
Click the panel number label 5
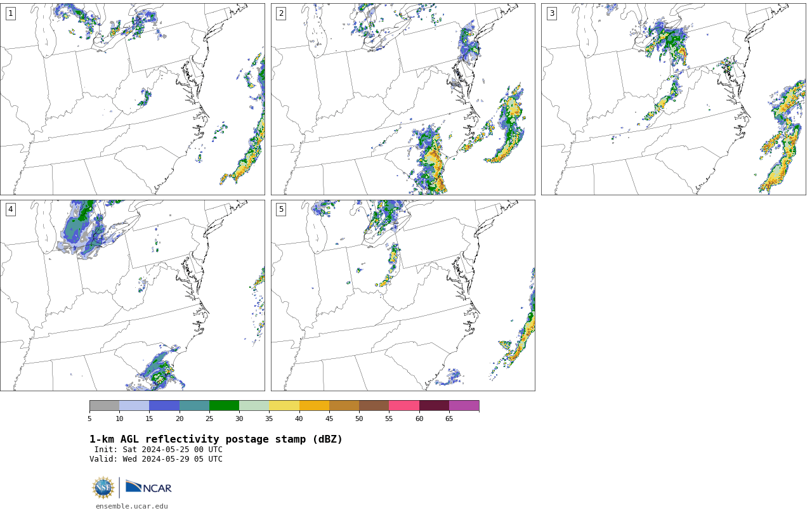(281, 209)
